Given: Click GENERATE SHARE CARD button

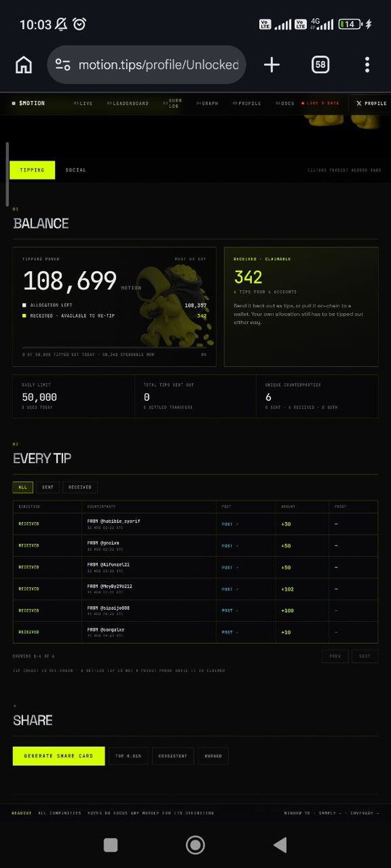Looking at the screenshot, I should 59,756.
